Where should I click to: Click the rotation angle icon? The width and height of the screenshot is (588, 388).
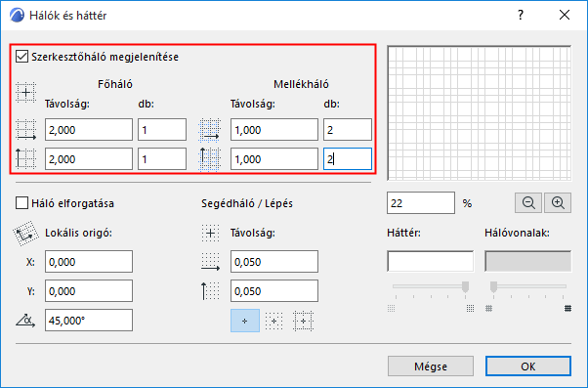25,321
